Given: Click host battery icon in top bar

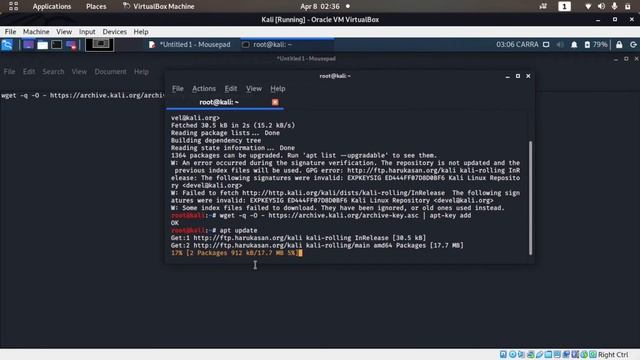Looking at the screenshot, I should click(628, 6).
